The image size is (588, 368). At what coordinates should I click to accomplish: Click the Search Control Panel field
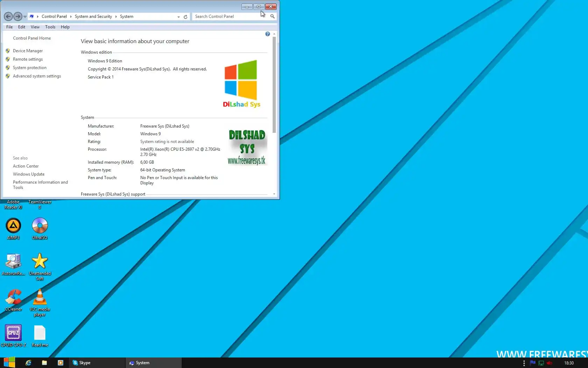tap(230, 16)
